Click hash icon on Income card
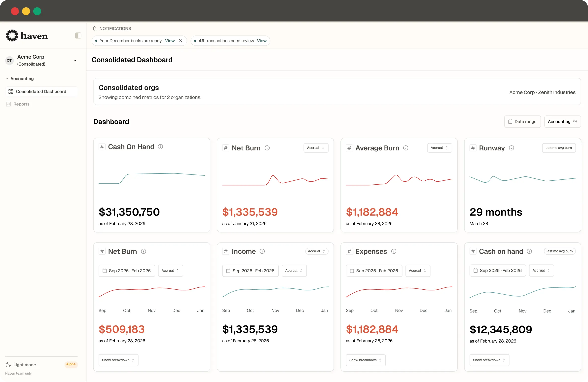Viewport: 588px width, 382px height. pos(225,251)
